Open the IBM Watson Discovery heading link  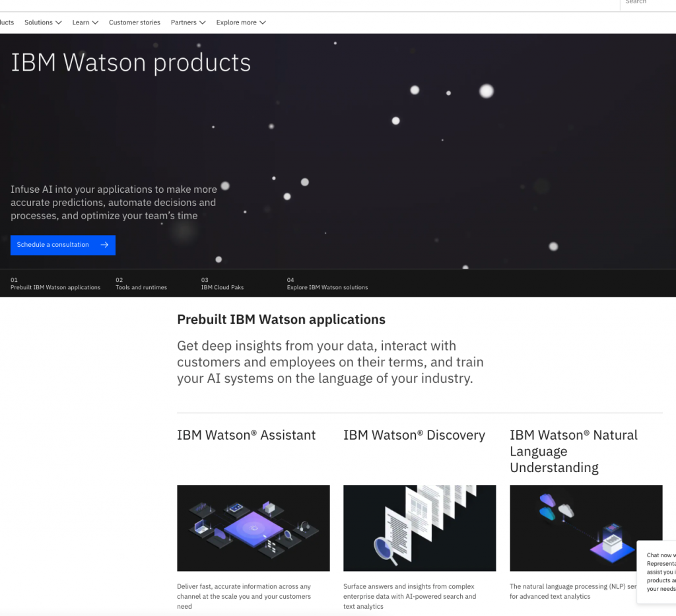coord(414,435)
